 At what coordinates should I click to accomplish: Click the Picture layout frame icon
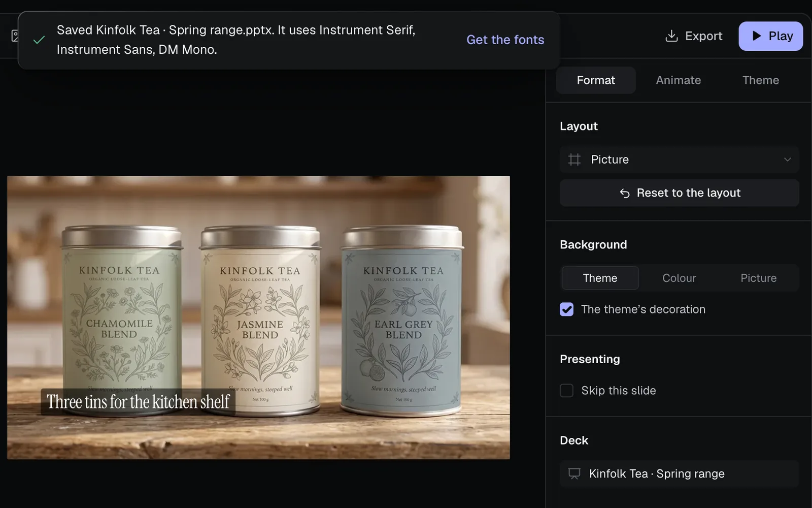(574, 160)
